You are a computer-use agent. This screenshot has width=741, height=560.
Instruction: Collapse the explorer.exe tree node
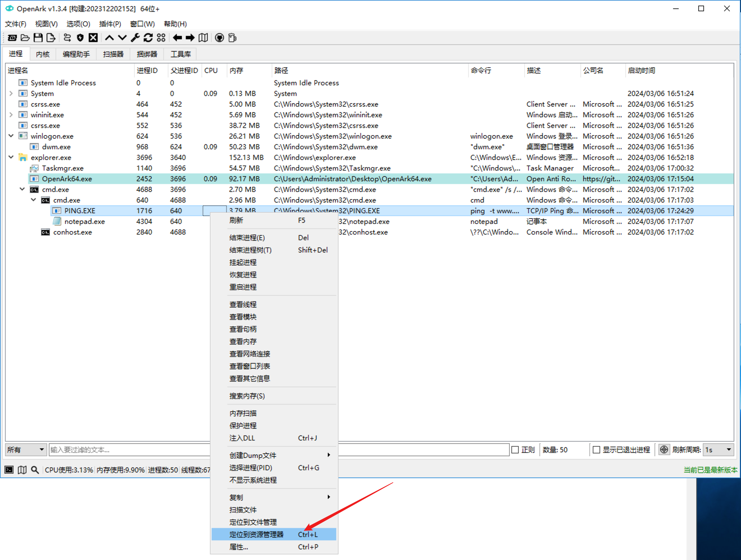(x=11, y=157)
